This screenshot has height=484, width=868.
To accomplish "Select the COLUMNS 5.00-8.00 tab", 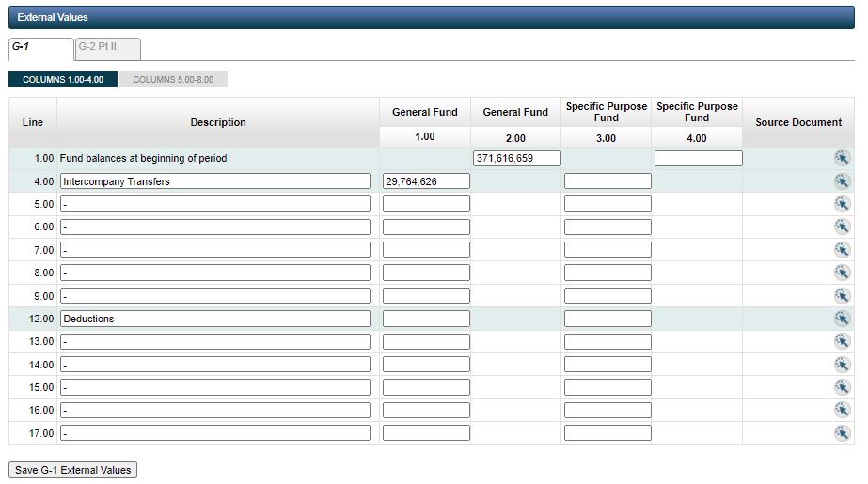I will pos(173,80).
